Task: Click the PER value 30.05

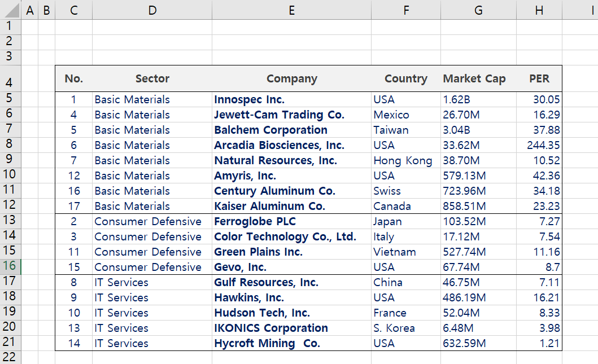Action: [539, 99]
